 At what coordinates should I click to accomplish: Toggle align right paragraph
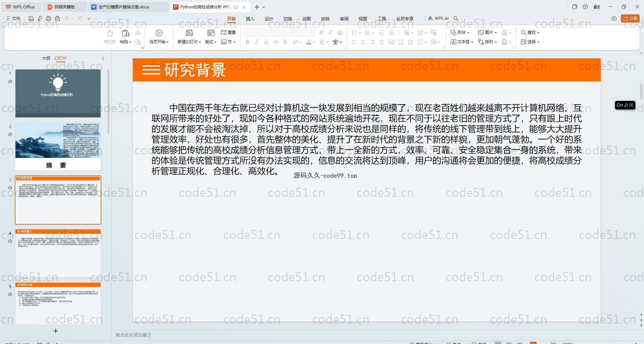[372, 42]
